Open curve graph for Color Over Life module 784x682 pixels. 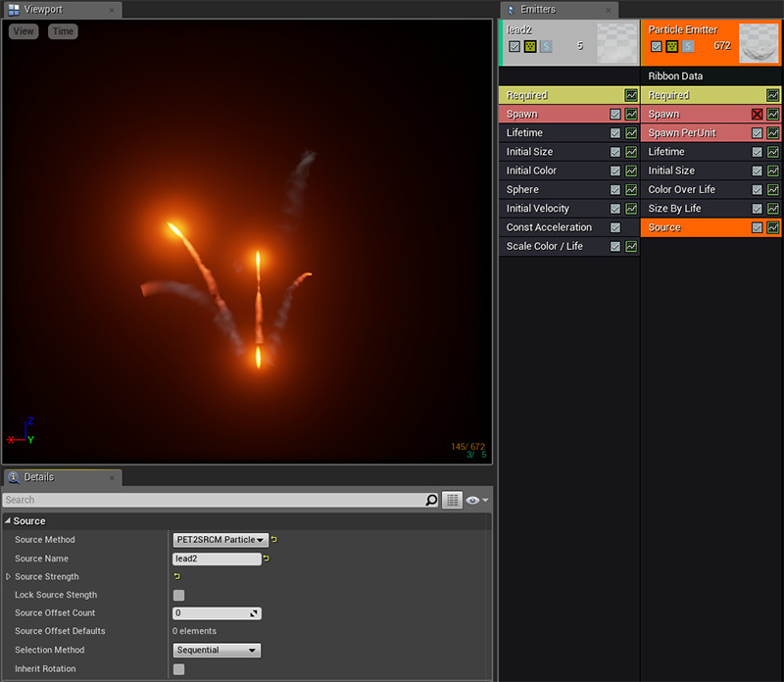(x=773, y=190)
